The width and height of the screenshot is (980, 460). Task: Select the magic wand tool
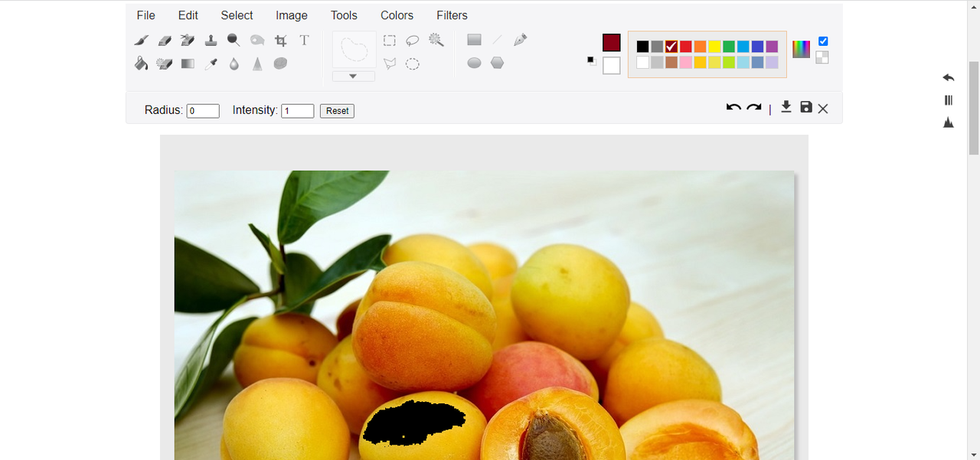point(436,41)
